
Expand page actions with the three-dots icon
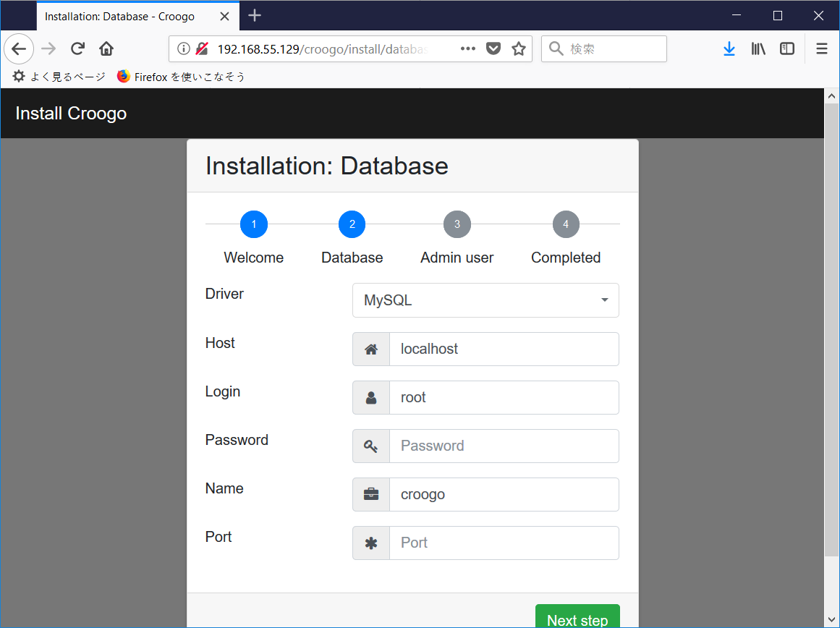[x=467, y=48]
